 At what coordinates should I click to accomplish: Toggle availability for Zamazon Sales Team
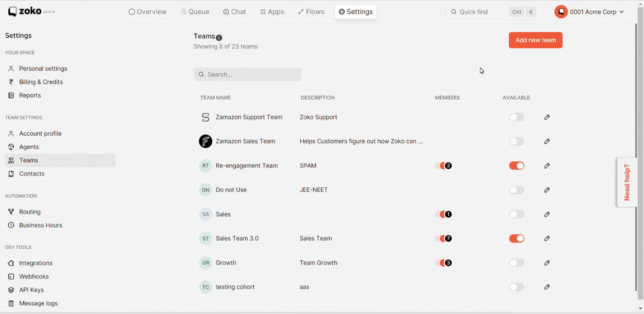point(516,142)
